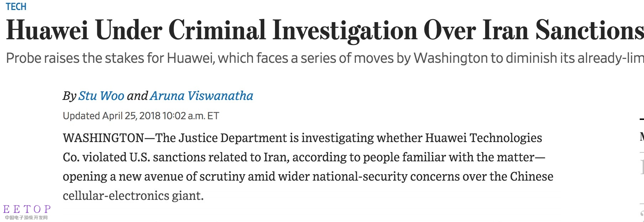
Task: Click the words cellular-electronics giant
Action: point(133,196)
